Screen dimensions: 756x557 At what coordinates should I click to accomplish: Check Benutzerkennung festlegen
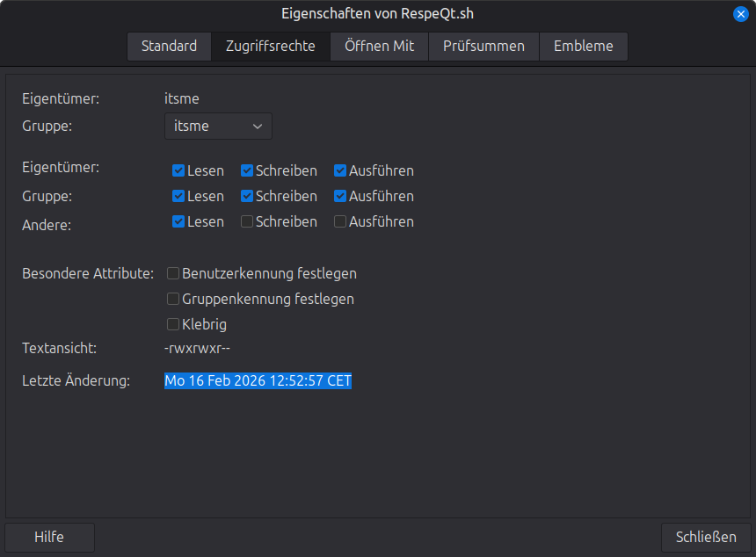pos(173,273)
